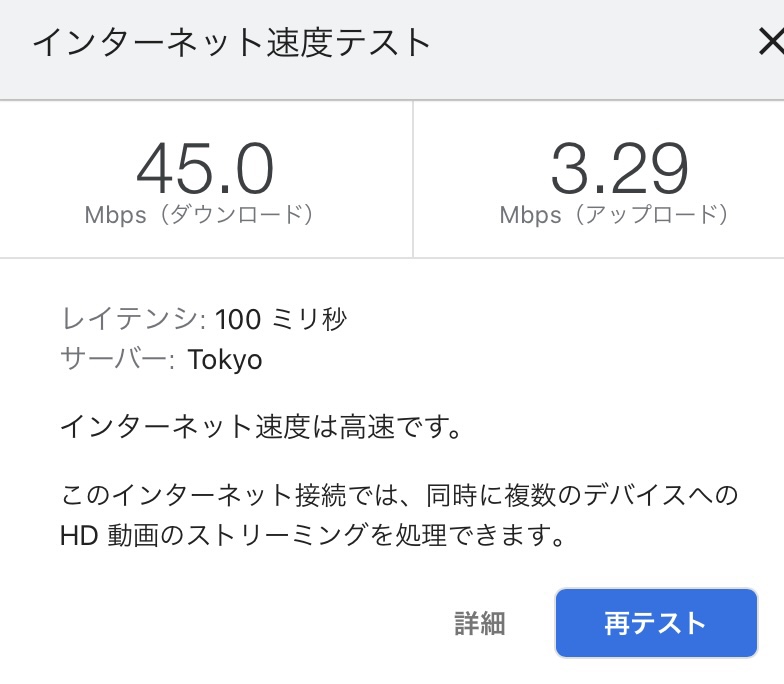Image resolution: width=784 pixels, height=684 pixels.
Task: Click empty space left of 詳細 link
Action: (x=250, y=624)
